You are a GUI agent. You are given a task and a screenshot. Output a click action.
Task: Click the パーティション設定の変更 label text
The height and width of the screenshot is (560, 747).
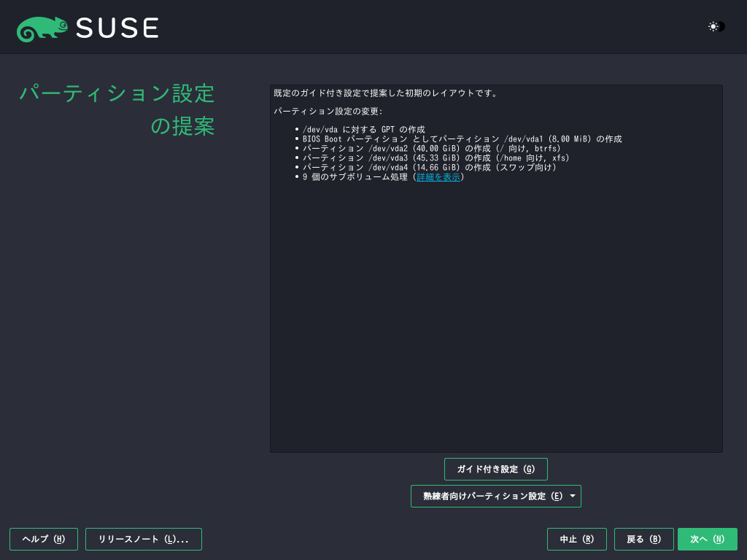click(x=328, y=112)
